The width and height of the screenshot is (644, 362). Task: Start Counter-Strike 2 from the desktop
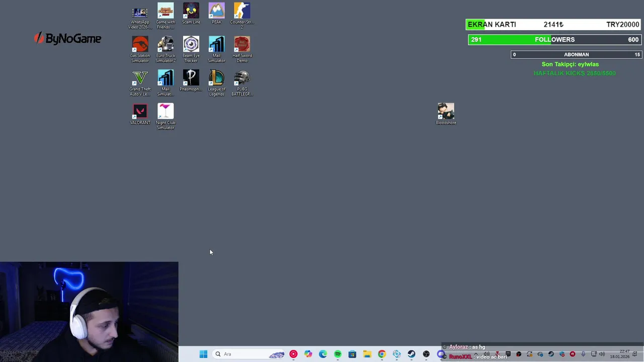point(242,16)
